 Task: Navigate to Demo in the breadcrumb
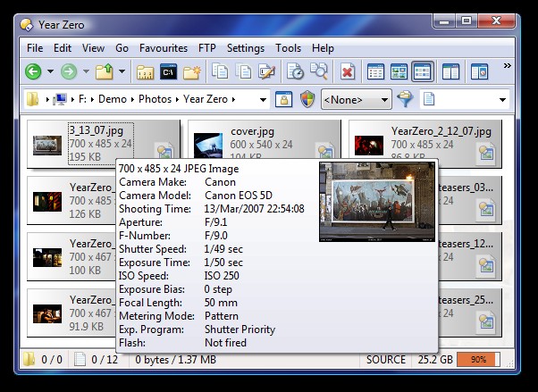pos(113,99)
